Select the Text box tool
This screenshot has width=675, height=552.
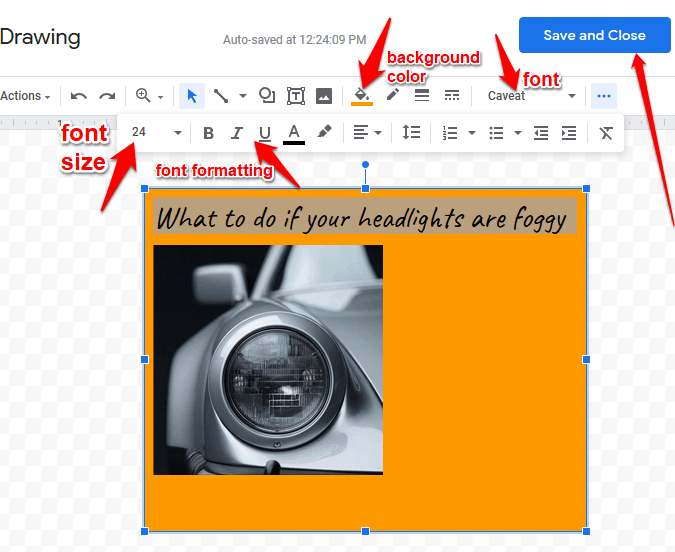(296, 96)
